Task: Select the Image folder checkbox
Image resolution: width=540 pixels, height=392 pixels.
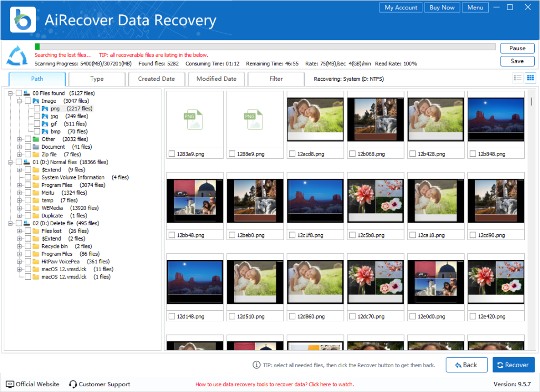Action: (x=27, y=101)
